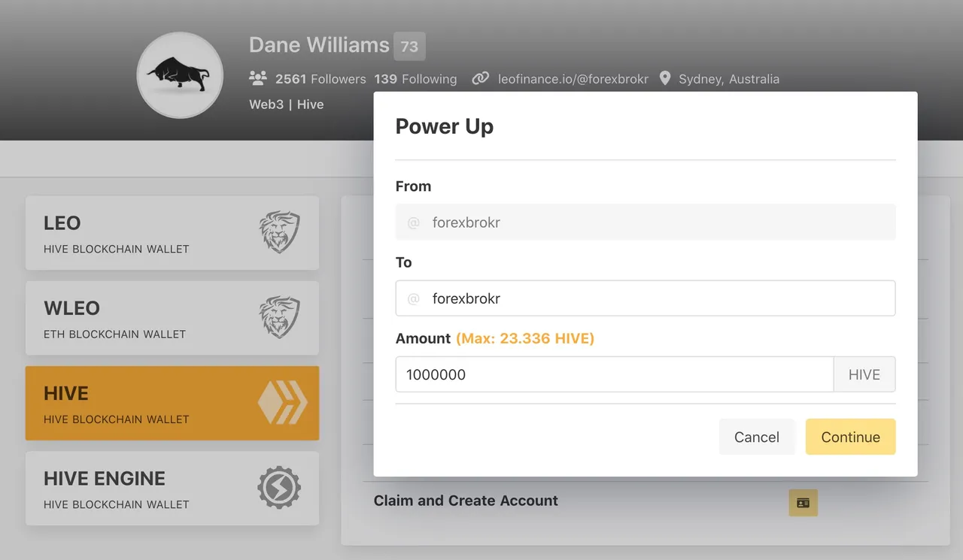Click the Web3 | Hive bio text
The height and width of the screenshot is (560, 963).
point(287,104)
